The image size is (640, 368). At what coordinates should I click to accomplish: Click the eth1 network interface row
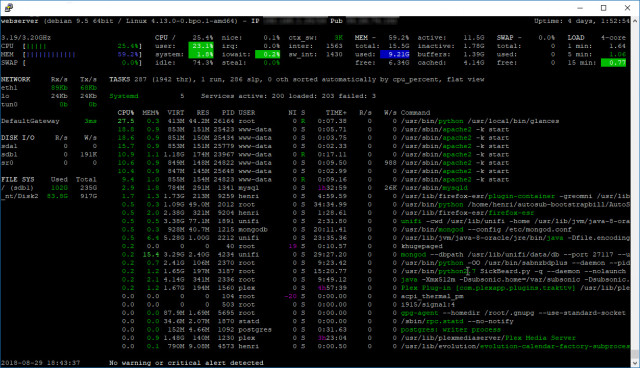(x=49, y=88)
